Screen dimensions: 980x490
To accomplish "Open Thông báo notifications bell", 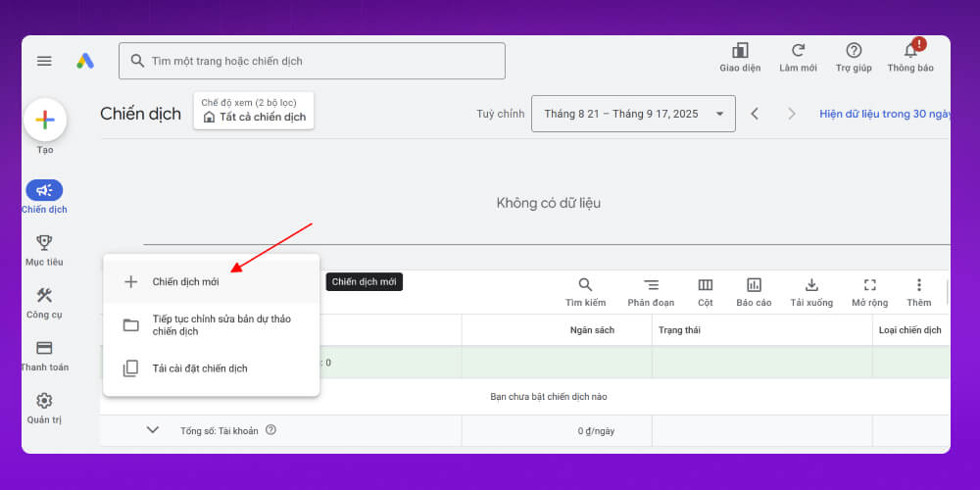I will click(910, 52).
